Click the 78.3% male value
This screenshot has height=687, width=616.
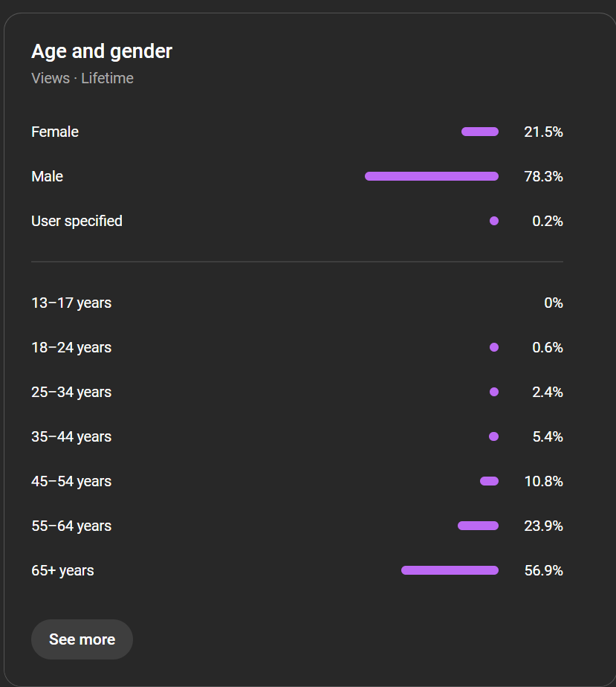point(543,176)
